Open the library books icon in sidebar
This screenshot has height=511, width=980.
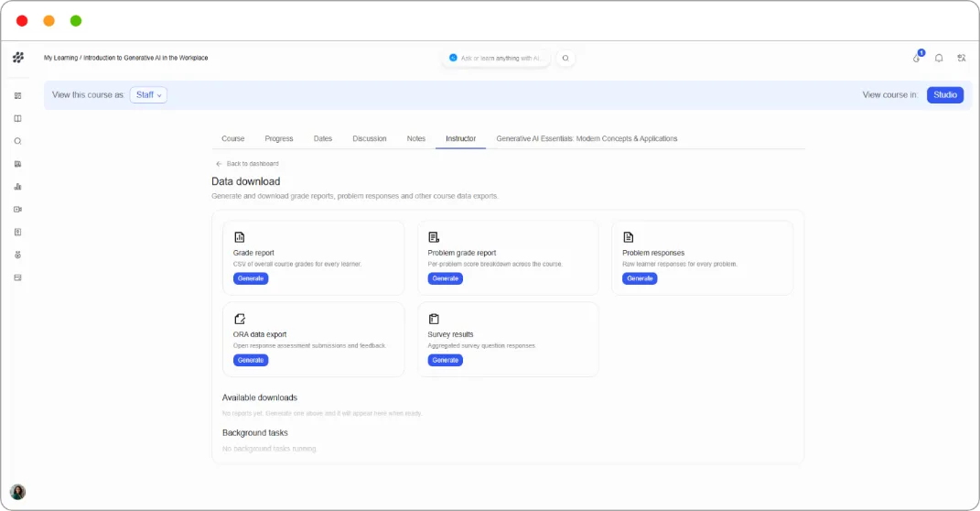18,164
